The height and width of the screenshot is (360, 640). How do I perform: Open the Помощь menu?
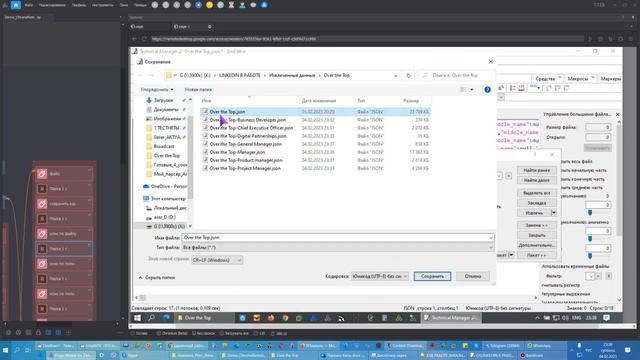[x=140, y=5]
